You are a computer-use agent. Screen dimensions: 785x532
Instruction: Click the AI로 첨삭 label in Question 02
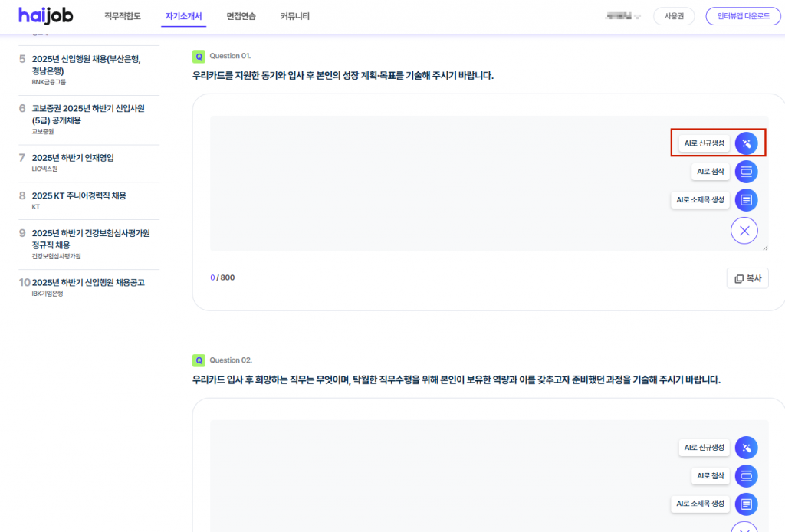pos(711,475)
